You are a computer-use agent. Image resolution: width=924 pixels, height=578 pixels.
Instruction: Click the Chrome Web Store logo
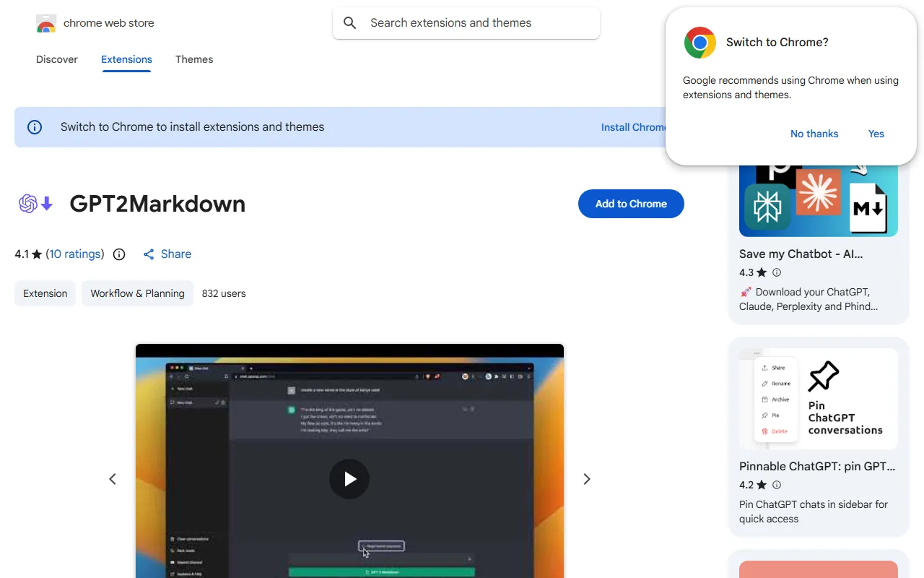(x=46, y=24)
